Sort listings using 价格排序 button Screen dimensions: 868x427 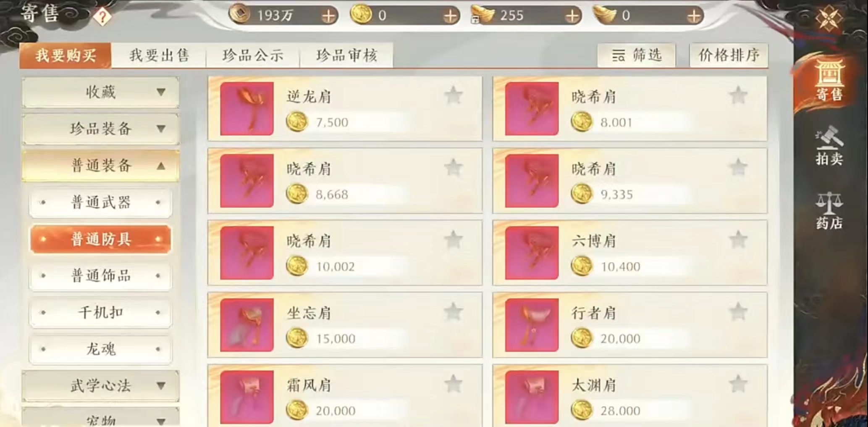click(729, 55)
